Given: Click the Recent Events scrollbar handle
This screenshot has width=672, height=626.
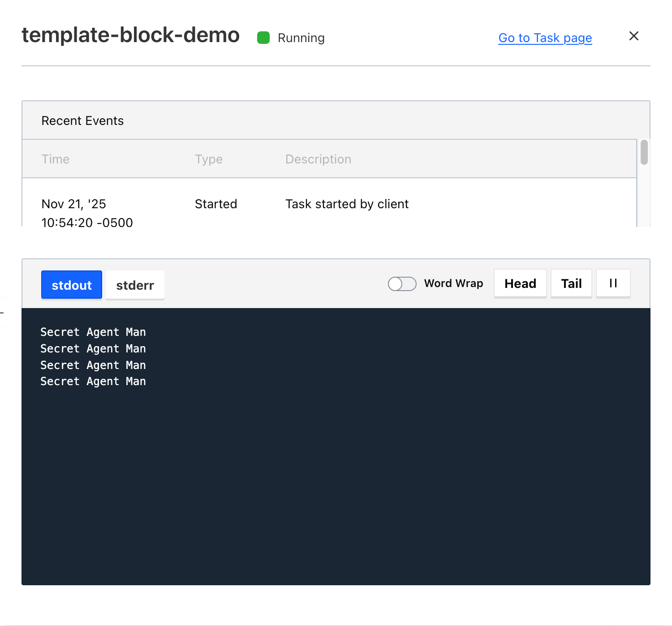Looking at the screenshot, I should pos(644,152).
